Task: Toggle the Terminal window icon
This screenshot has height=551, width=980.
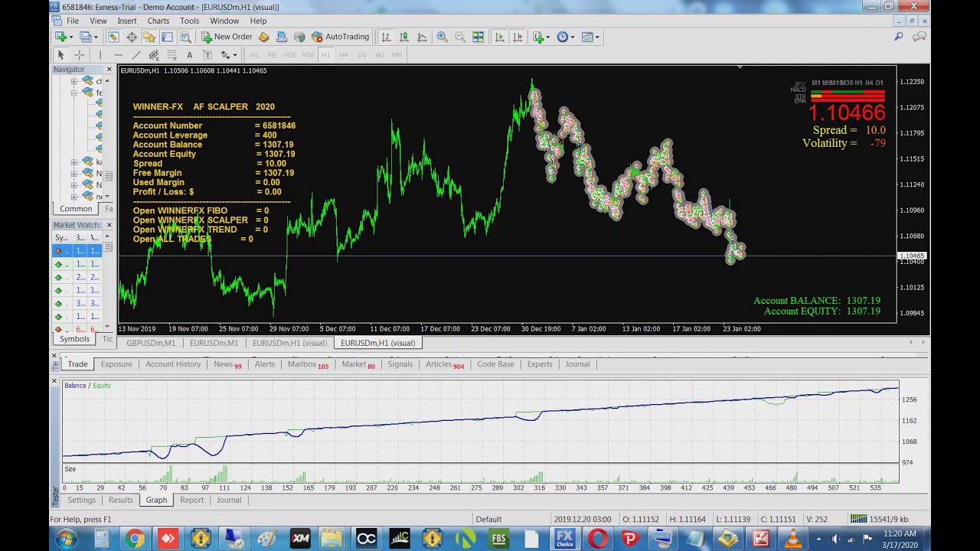Action: click(167, 37)
